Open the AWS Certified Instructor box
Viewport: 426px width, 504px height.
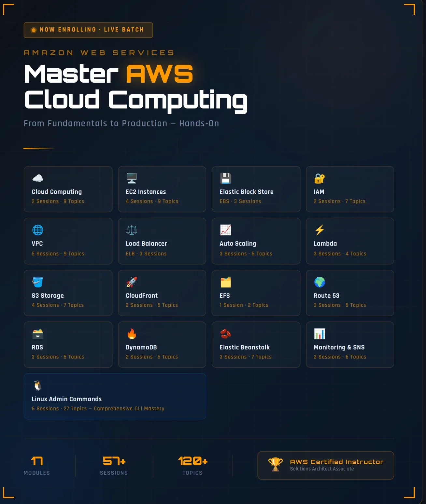[326, 465]
